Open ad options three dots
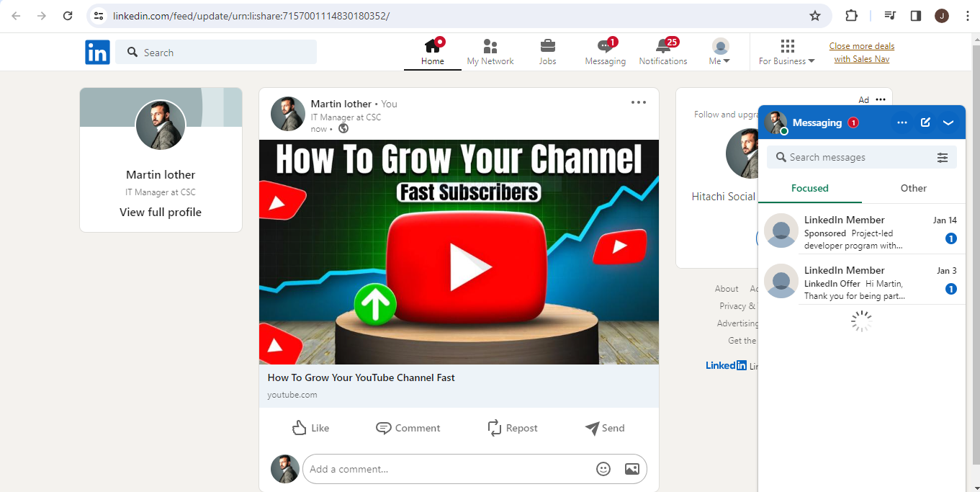Image resolution: width=980 pixels, height=492 pixels. 881,99
